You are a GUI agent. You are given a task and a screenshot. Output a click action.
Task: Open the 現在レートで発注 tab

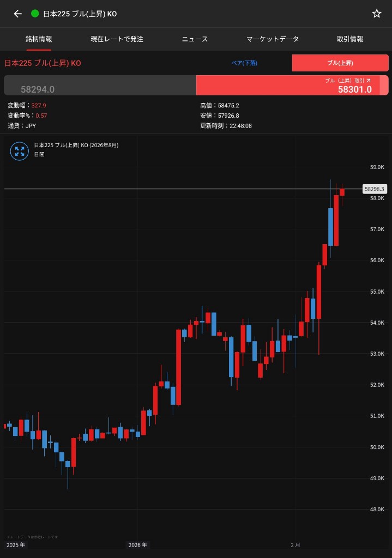tap(117, 39)
